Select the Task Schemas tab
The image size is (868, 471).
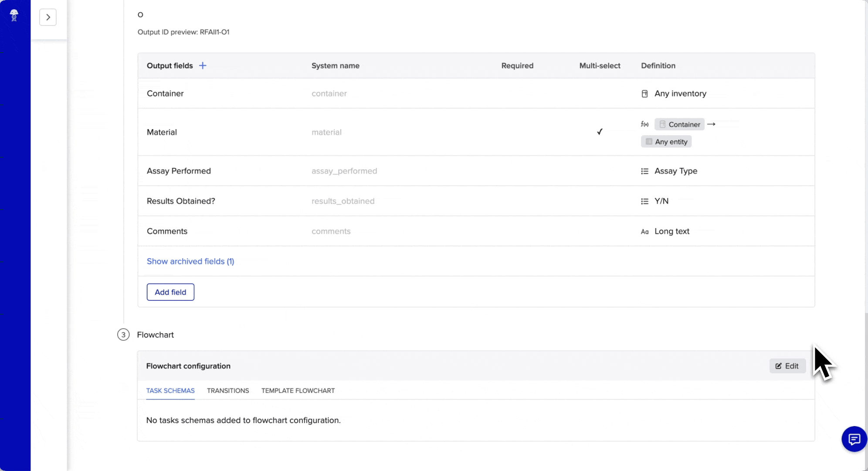[x=170, y=391]
